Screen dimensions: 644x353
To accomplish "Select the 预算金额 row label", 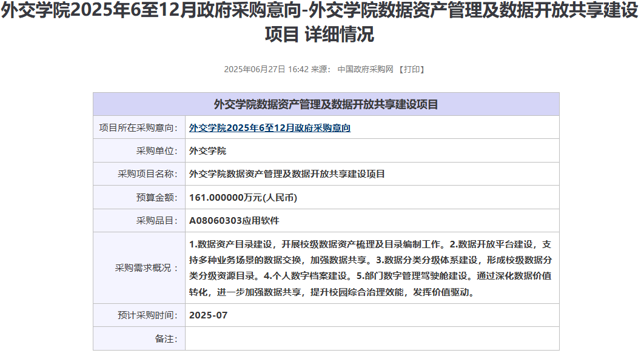I will 156,198.
